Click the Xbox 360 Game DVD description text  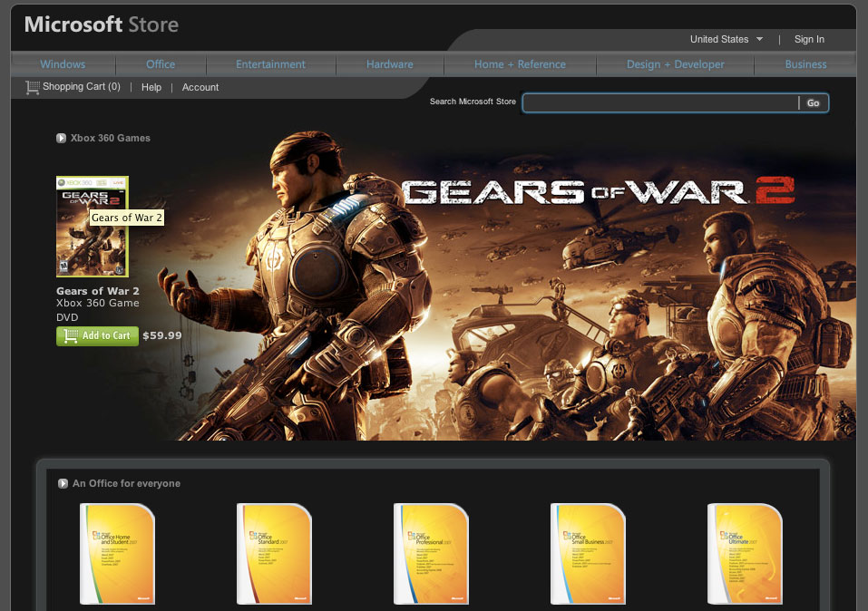click(x=98, y=310)
